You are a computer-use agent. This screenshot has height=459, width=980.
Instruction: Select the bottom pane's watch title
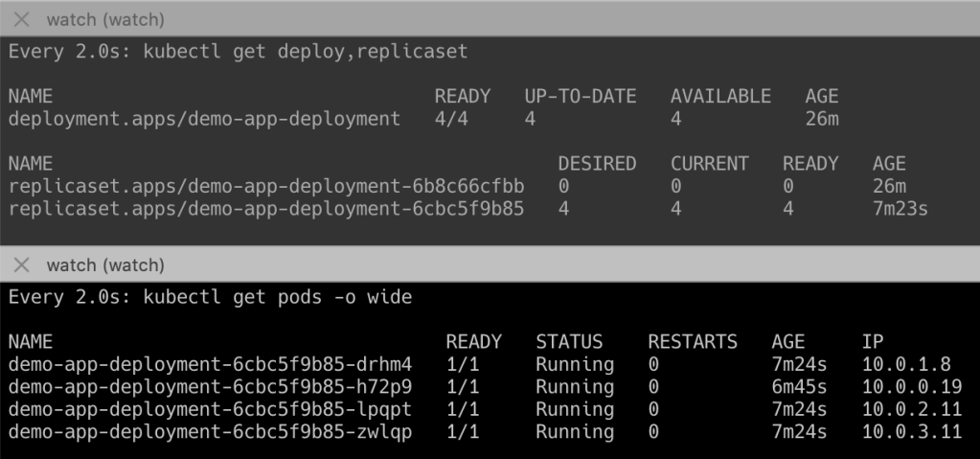pyautogui.click(x=105, y=264)
